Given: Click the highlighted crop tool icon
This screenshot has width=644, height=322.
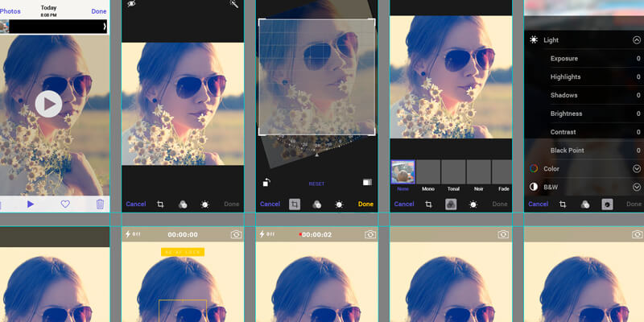Looking at the screenshot, I should 295,204.
